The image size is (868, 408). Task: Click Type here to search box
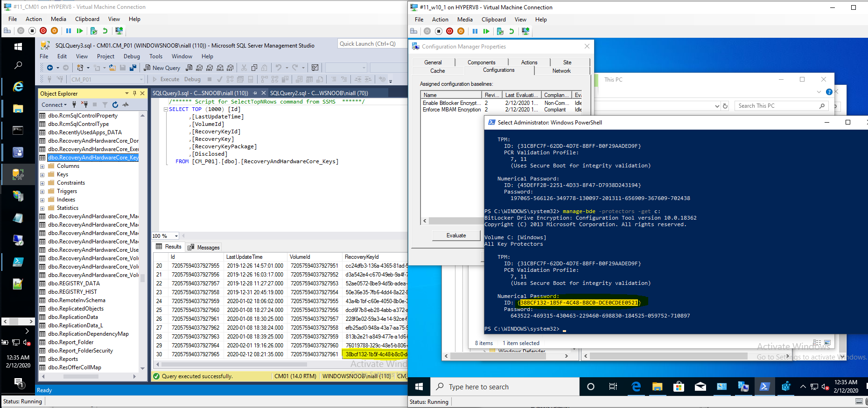coord(504,387)
